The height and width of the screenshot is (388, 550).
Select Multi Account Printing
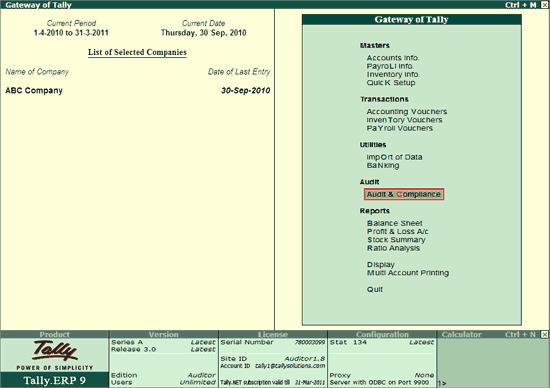pos(408,273)
